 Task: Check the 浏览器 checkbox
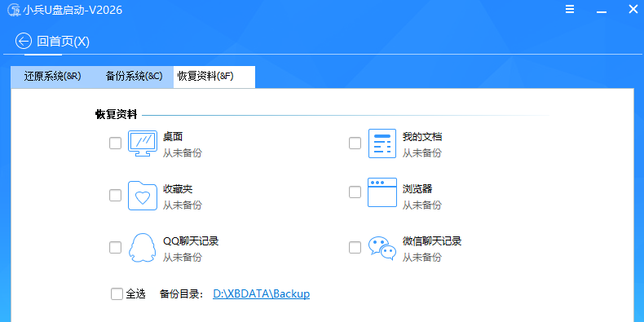coord(355,192)
